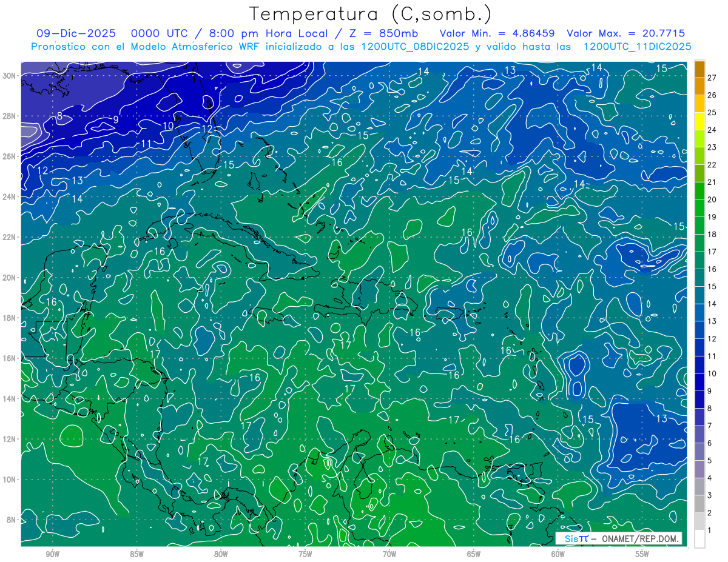Click legend value 1 on color scale
The height and width of the screenshot is (562, 728).
pos(710,530)
